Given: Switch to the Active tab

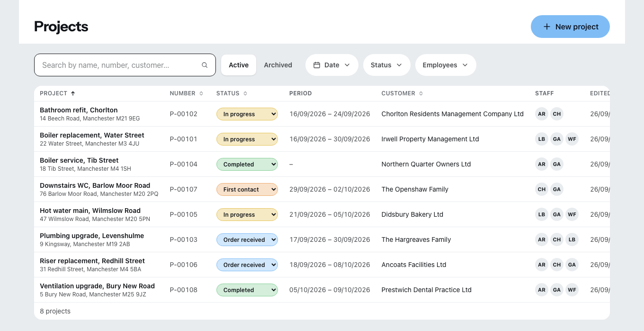Looking at the screenshot, I should 239,65.
